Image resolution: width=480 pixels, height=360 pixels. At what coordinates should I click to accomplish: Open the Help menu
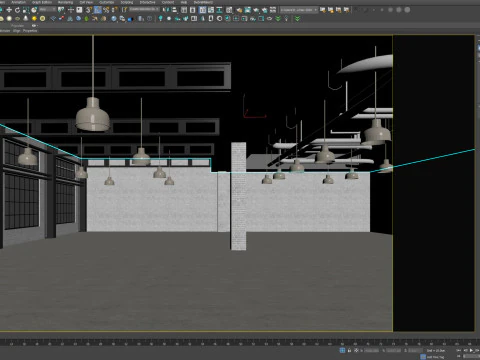click(x=184, y=2)
